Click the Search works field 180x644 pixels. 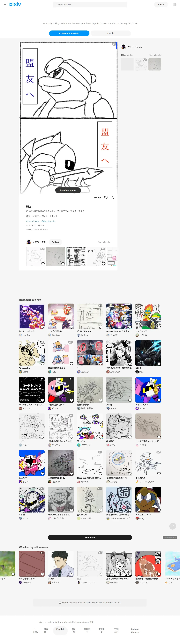click(x=90, y=4)
